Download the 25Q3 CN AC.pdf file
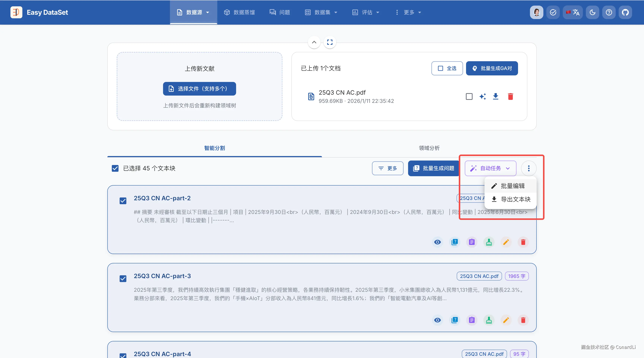The height and width of the screenshot is (358, 644). [495, 96]
